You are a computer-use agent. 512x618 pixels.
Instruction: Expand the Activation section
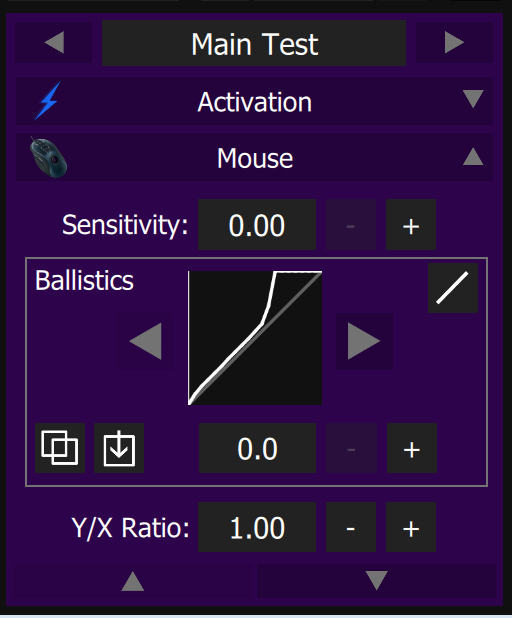coord(473,99)
